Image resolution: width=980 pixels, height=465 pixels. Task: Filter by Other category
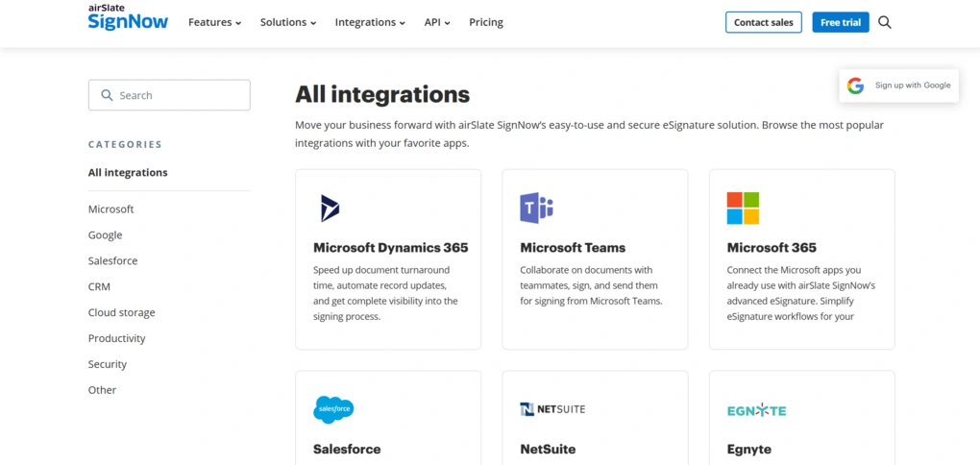[x=103, y=390]
